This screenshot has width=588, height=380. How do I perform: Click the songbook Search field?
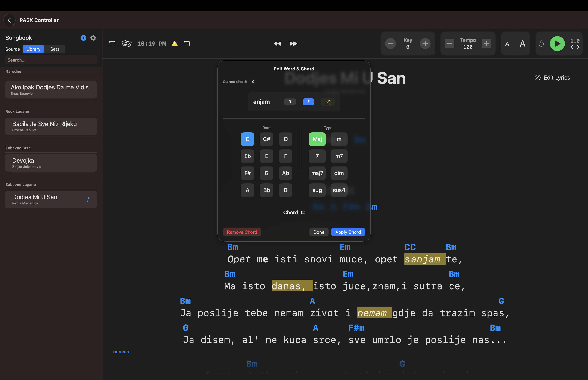point(51,60)
